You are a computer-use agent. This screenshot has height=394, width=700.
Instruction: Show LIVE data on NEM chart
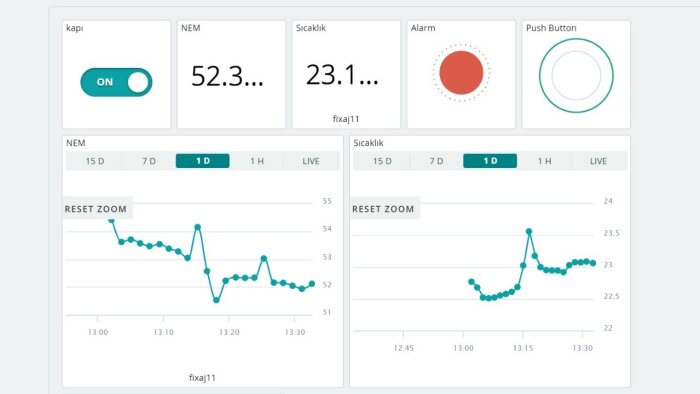[x=311, y=161]
